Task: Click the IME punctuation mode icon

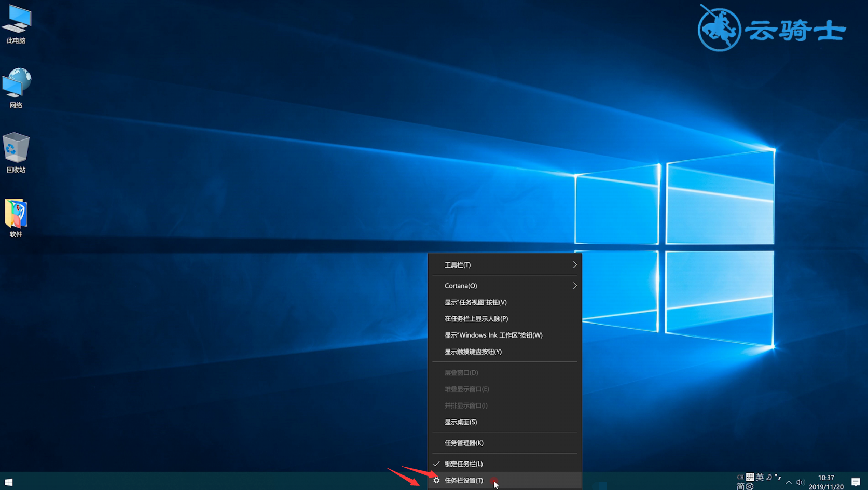Action: (x=778, y=477)
